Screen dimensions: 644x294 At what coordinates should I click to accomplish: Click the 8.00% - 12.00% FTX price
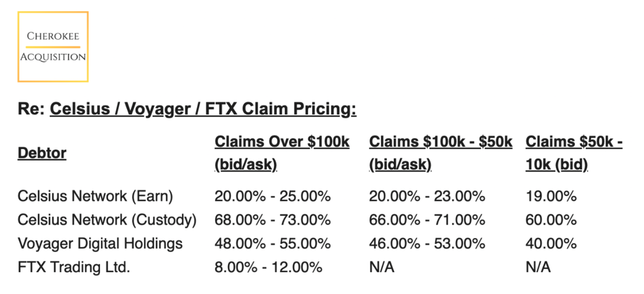pyautogui.click(x=268, y=267)
